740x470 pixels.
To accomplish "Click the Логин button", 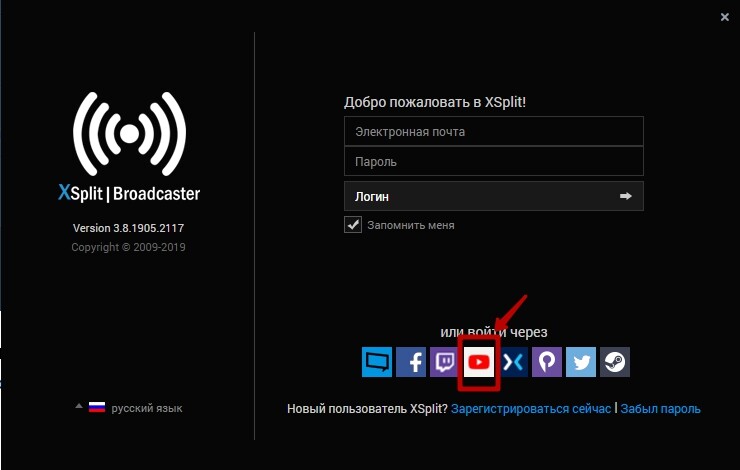I will coord(494,196).
